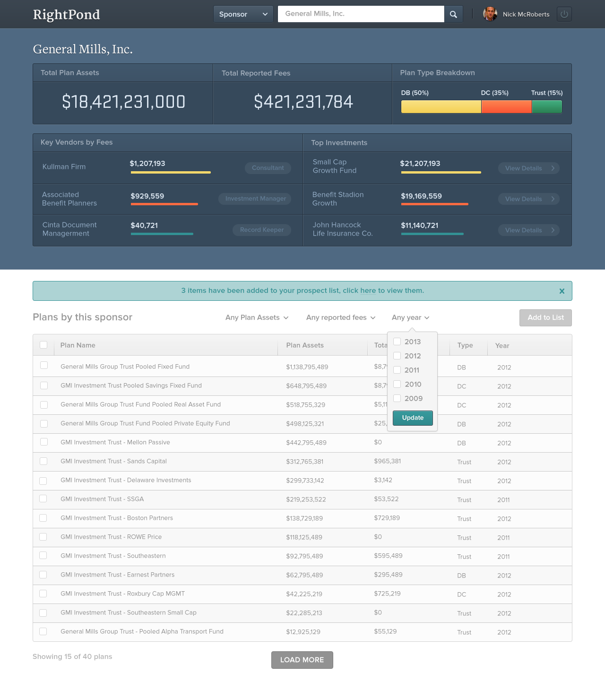Click the RightPond logo
The width and height of the screenshot is (605, 700).
[67, 15]
